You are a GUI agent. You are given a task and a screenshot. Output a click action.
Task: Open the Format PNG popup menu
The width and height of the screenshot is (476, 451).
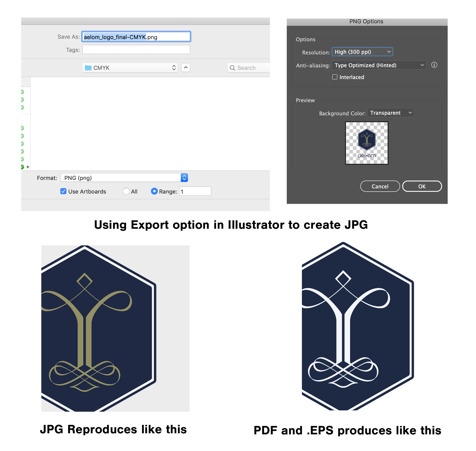tap(124, 178)
